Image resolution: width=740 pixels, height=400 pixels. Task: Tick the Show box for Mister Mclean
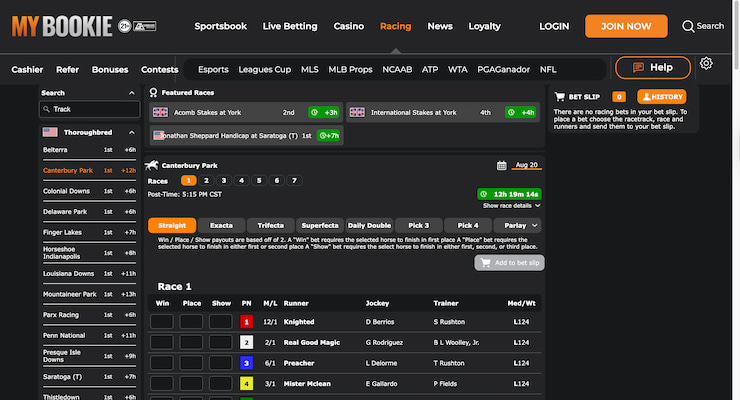(x=220, y=383)
